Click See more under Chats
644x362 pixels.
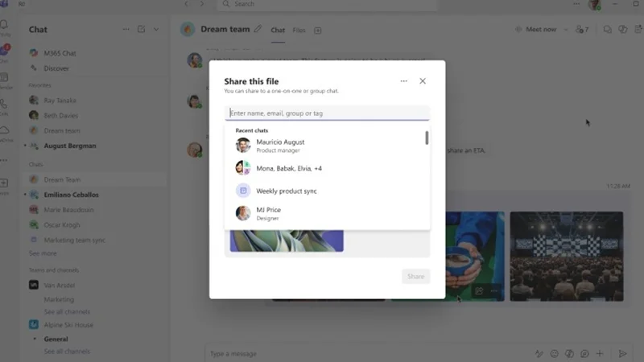point(43,253)
